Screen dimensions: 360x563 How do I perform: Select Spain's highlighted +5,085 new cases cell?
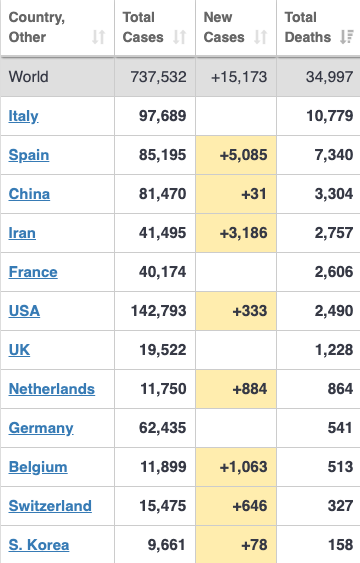pyautogui.click(x=236, y=155)
